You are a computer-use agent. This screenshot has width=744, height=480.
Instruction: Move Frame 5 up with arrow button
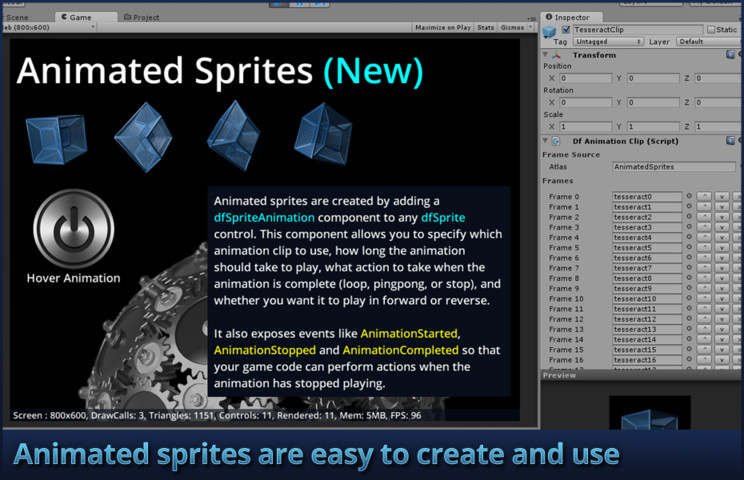click(x=704, y=247)
